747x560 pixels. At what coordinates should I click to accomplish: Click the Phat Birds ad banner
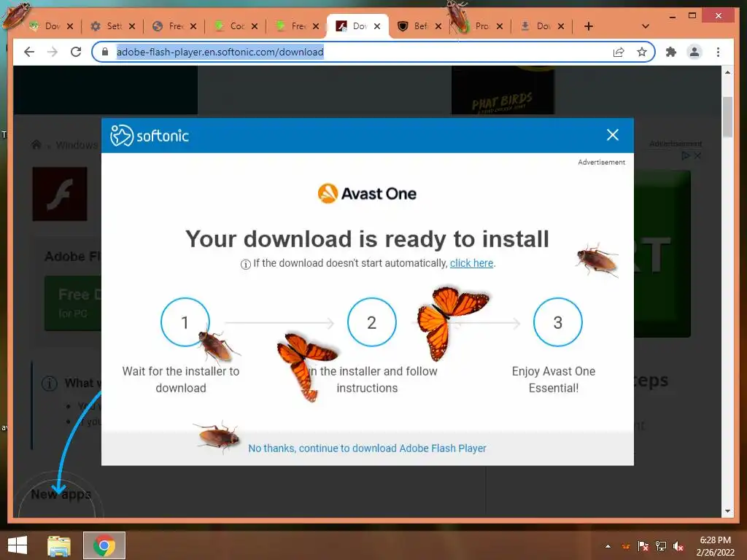click(x=503, y=90)
